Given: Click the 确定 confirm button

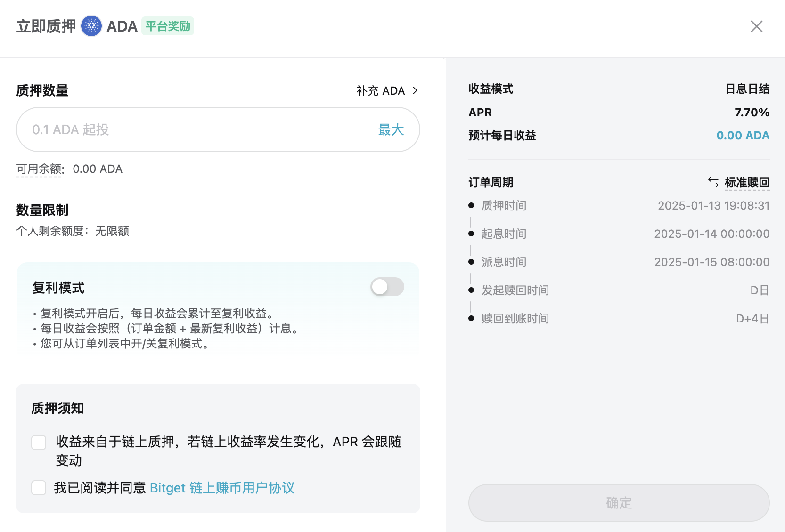Looking at the screenshot, I should pos(619,503).
